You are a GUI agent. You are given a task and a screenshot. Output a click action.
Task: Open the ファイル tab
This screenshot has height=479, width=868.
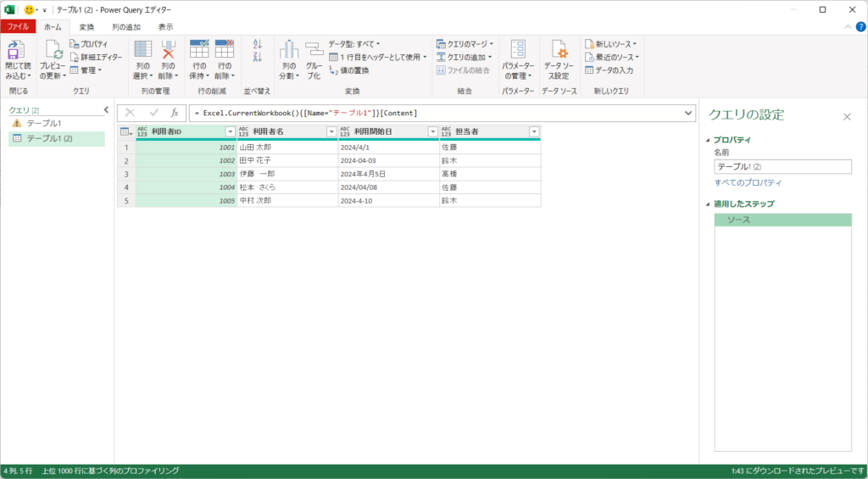(19, 26)
